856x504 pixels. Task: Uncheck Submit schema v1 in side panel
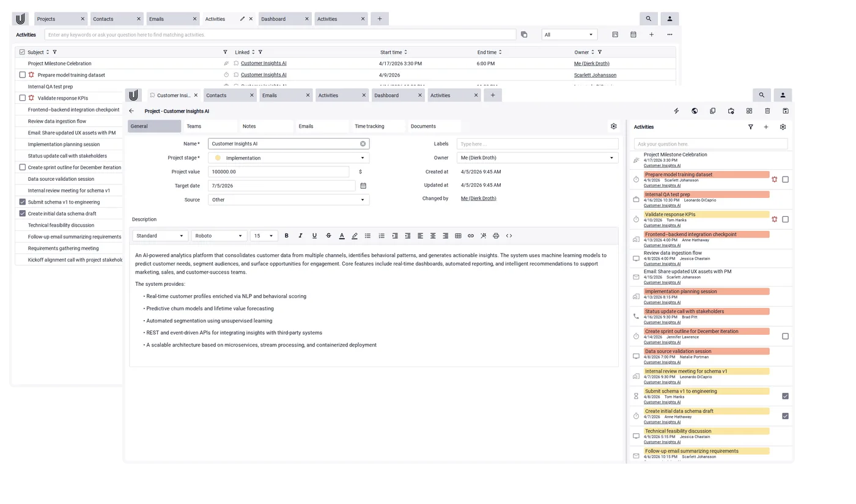(x=786, y=396)
